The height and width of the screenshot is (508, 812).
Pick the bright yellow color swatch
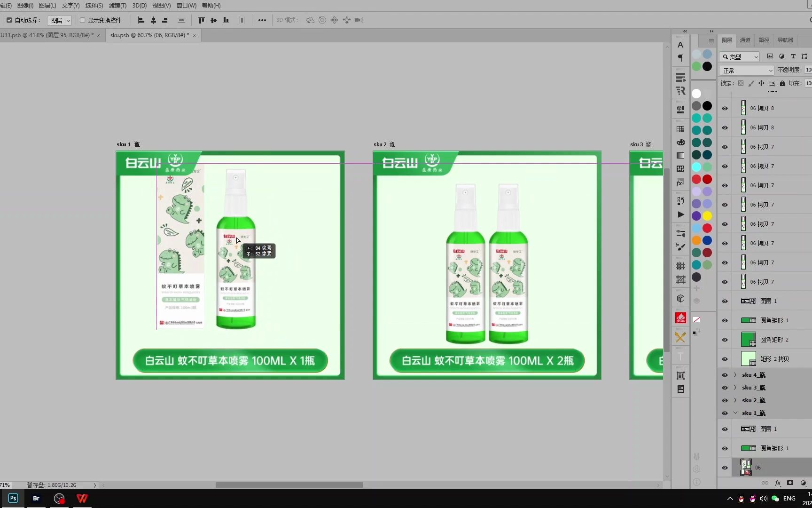(707, 216)
